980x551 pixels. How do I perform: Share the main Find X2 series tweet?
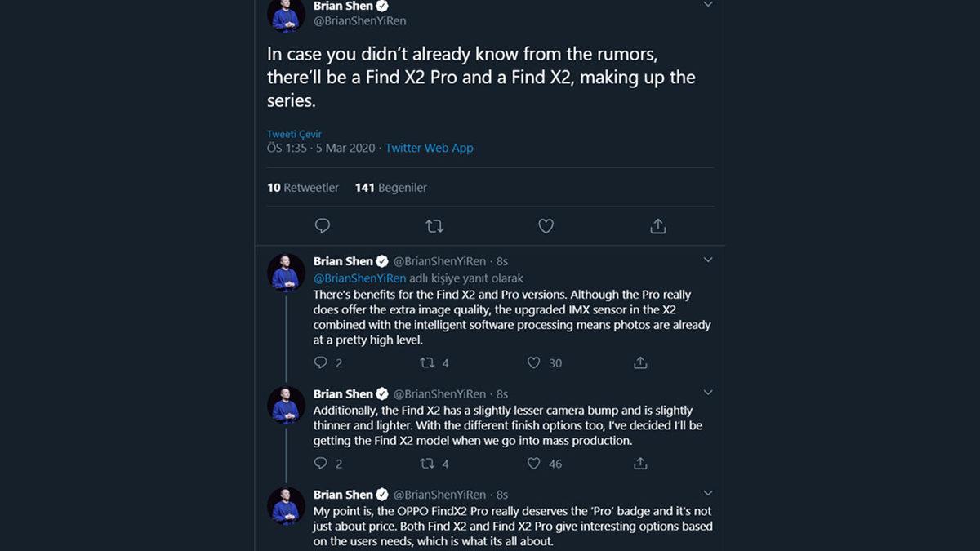[x=658, y=226]
